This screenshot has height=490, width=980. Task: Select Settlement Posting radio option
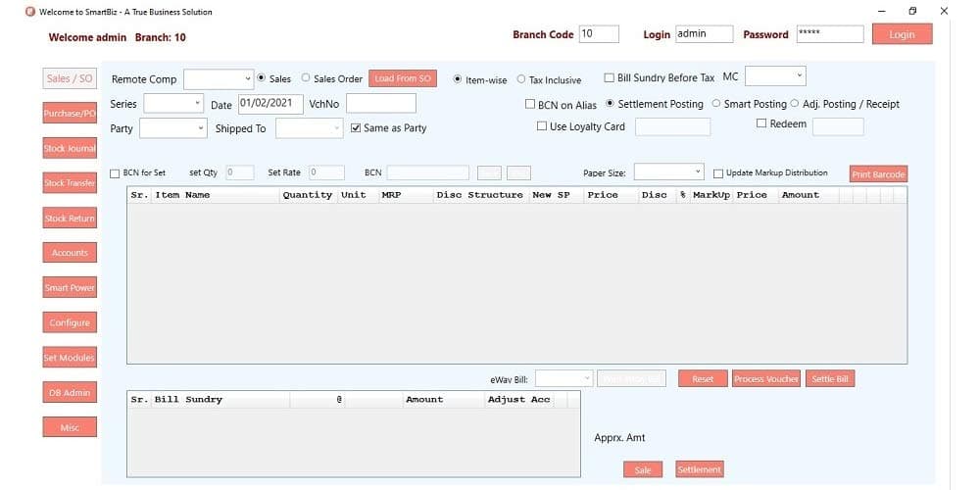click(x=610, y=103)
